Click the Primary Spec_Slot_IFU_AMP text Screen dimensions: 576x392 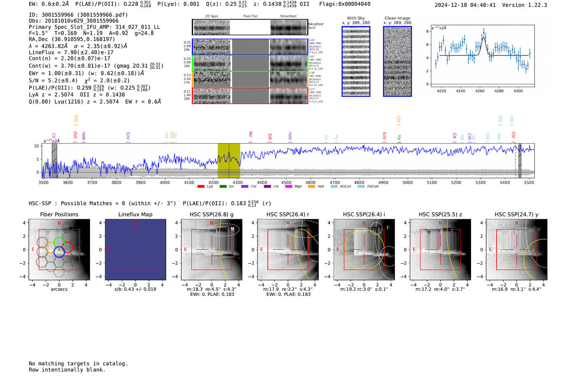coord(94,27)
